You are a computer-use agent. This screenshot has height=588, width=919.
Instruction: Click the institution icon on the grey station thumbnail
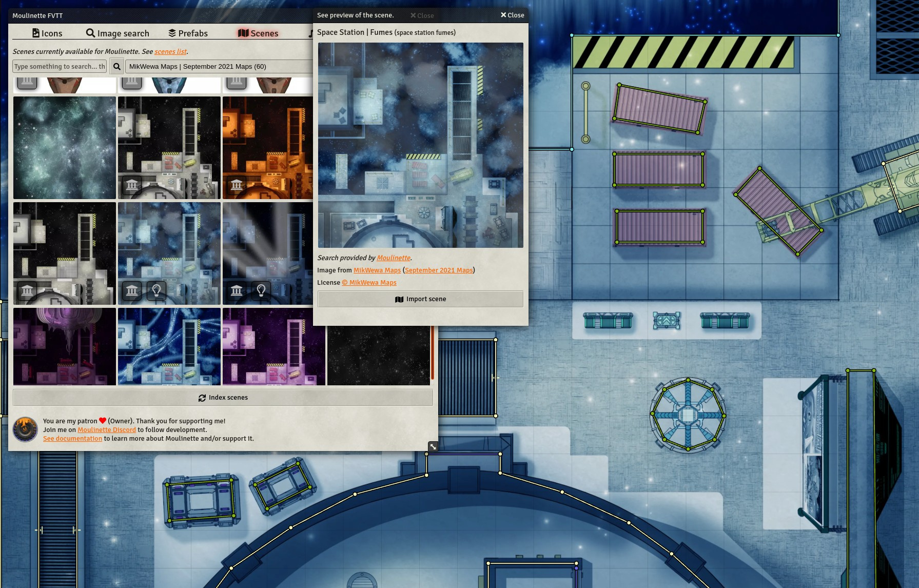coord(27,291)
